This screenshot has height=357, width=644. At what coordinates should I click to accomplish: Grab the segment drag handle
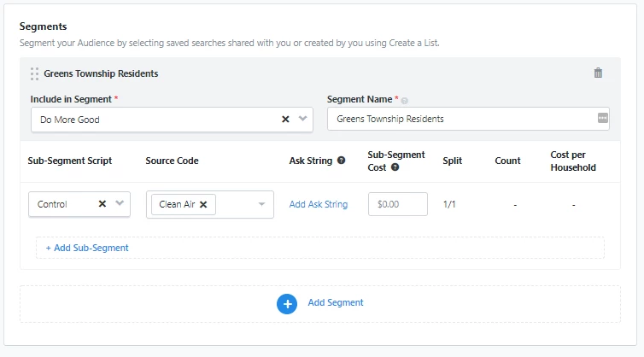click(x=34, y=73)
